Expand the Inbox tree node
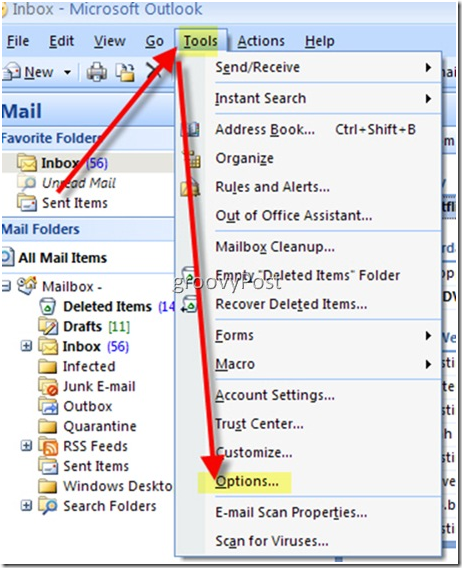Image resolution: width=462 pixels, height=568 pixels. 26,346
